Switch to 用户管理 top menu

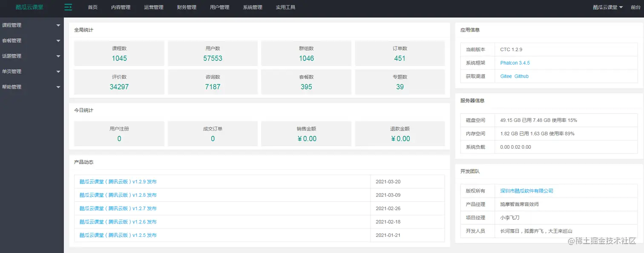click(x=220, y=7)
